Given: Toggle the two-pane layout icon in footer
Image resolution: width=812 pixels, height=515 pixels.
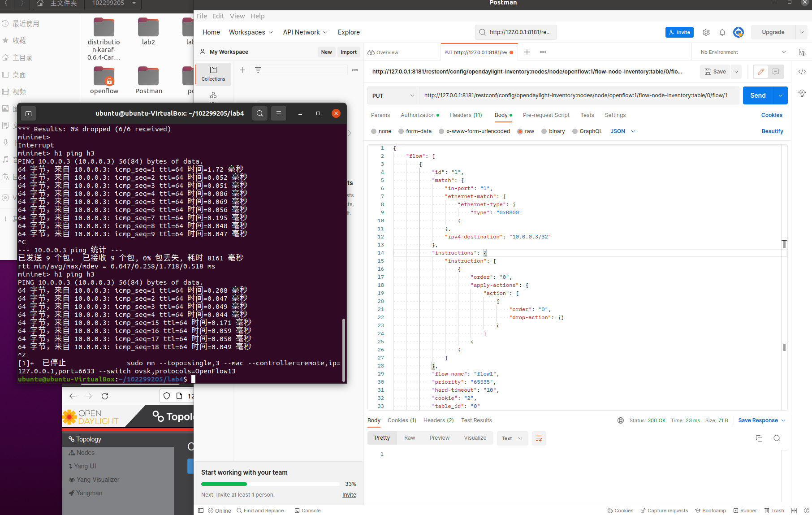Looking at the screenshot, I should 794,511.
